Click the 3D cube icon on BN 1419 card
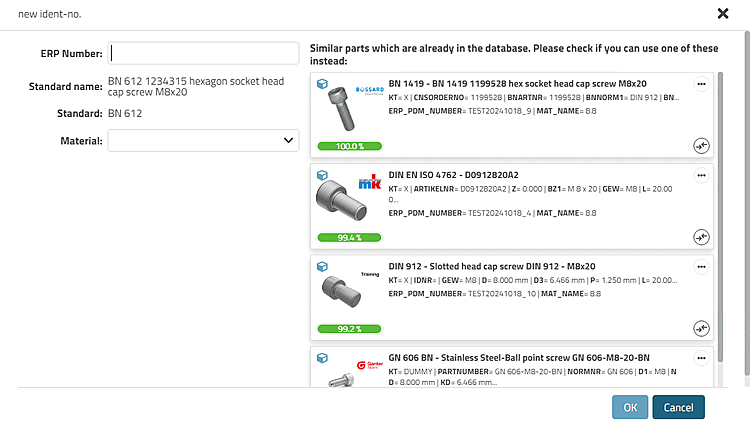 point(323,84)
